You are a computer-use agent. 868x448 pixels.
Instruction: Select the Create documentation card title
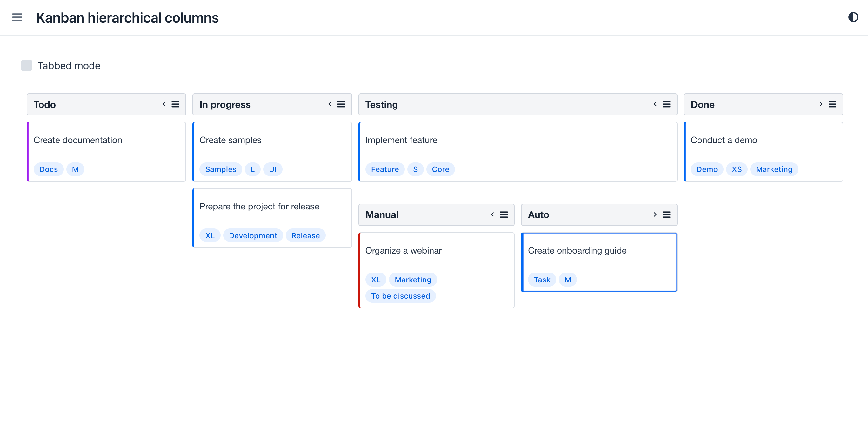(x=78, y=140)
